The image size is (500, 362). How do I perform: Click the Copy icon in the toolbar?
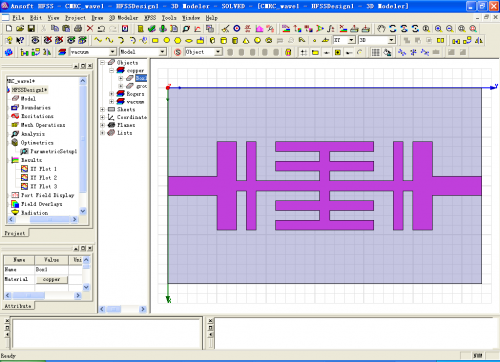55,29
